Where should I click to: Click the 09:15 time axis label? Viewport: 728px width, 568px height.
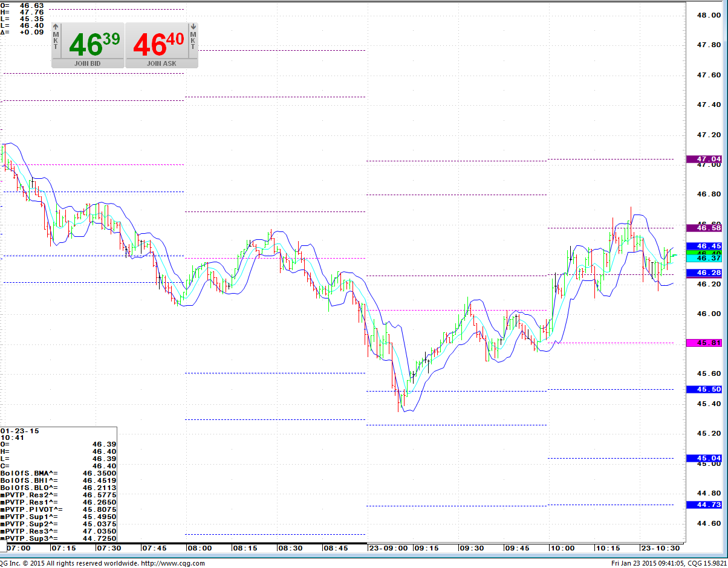pos(426,548)
